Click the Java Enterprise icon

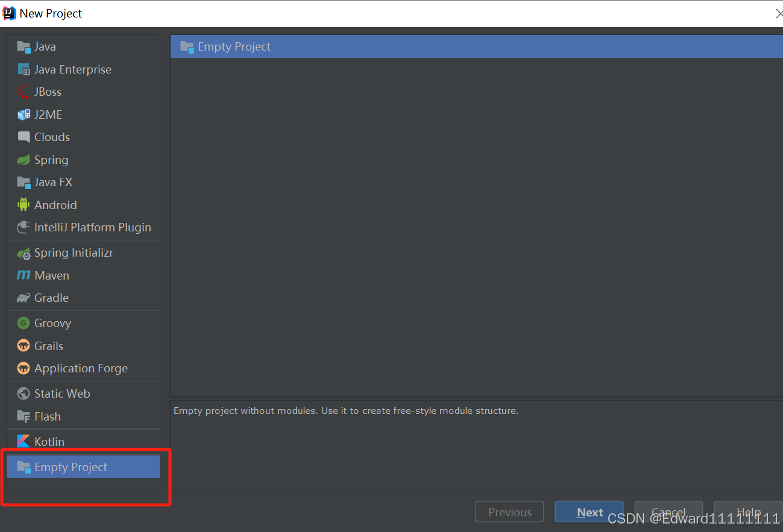(x=24, y=69)
